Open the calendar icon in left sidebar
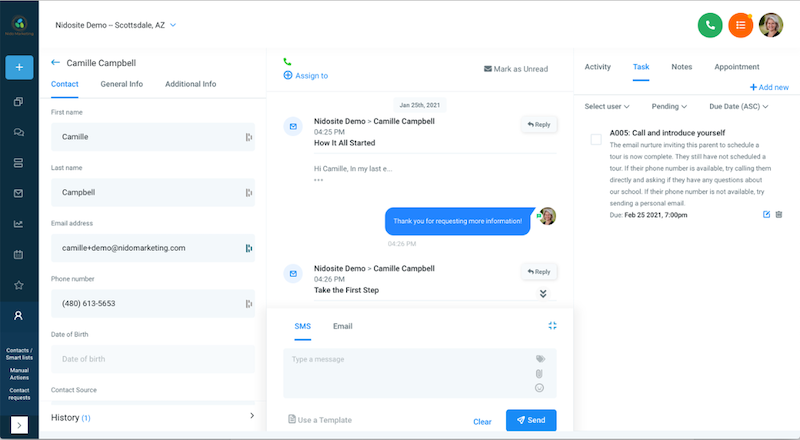 point(18,254)
